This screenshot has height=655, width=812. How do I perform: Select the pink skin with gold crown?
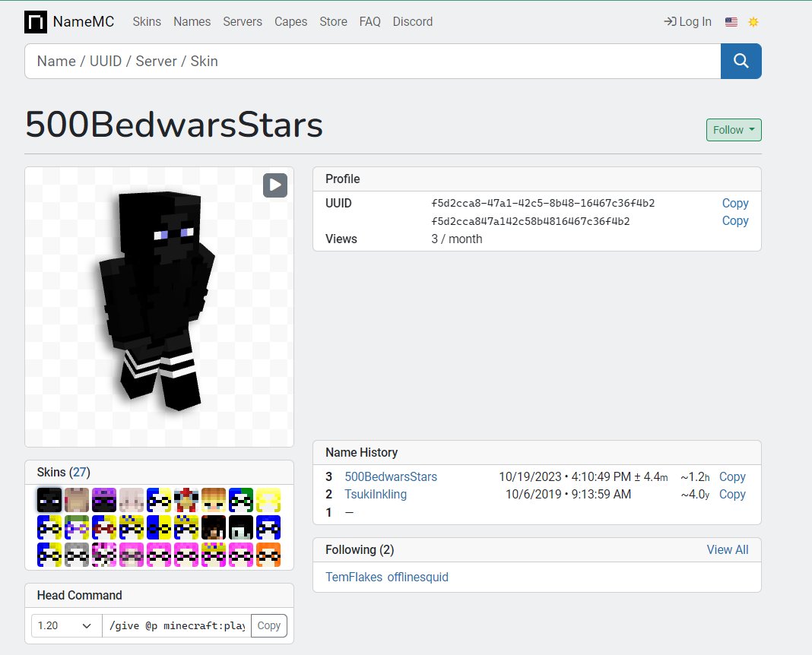[x=214, y=555]
